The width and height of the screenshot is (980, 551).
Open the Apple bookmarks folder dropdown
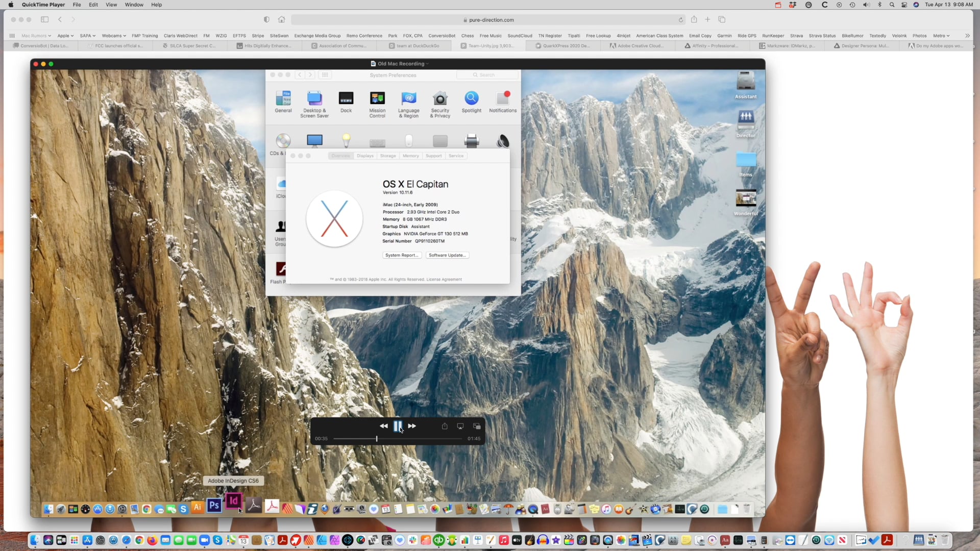point(65,36)
